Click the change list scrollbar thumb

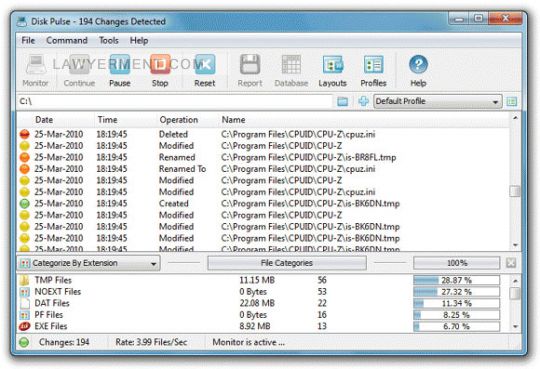point(515,191)
